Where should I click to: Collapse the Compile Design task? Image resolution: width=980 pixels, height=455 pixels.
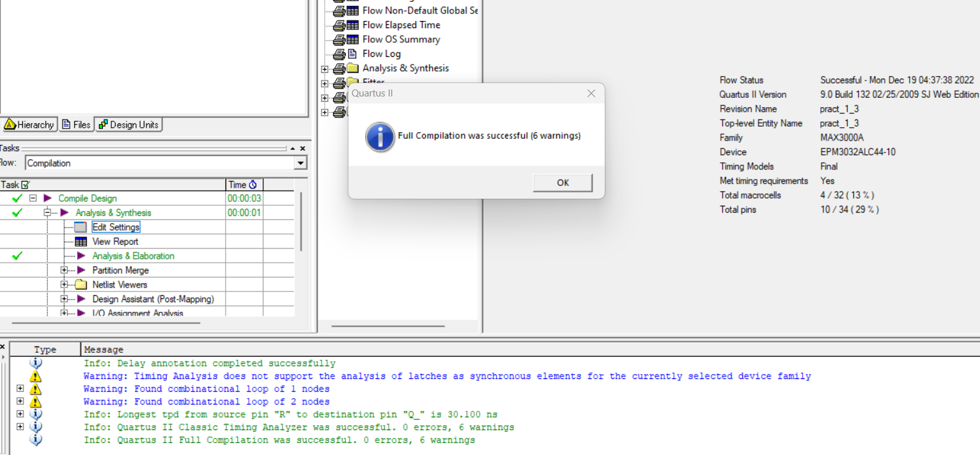pyautogui.click(x=33, y=198)
